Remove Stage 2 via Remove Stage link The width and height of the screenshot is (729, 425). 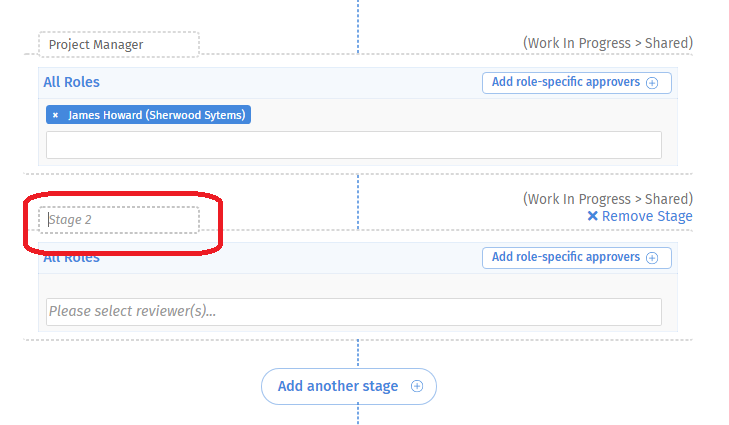[x=640, y=216]
